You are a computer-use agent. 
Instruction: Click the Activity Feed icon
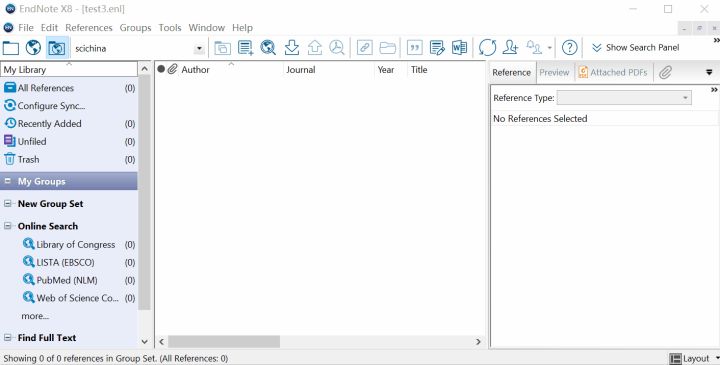coord(534,47)
